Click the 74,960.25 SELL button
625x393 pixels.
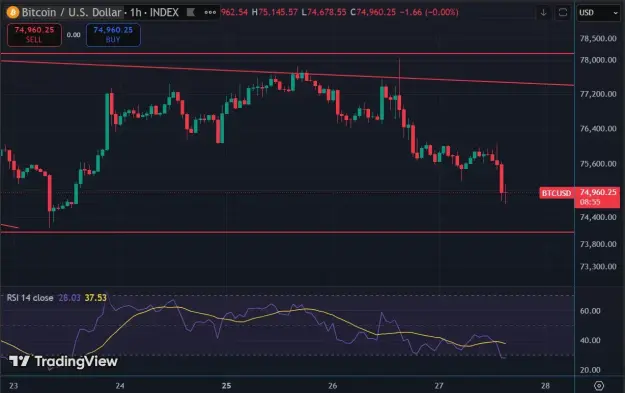pyautogui.click(x=34, y=35)
